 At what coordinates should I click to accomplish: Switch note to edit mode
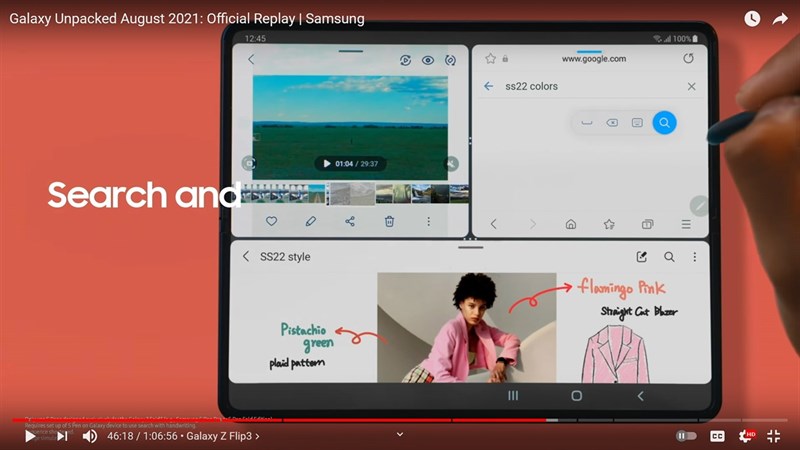pos(642,257)
